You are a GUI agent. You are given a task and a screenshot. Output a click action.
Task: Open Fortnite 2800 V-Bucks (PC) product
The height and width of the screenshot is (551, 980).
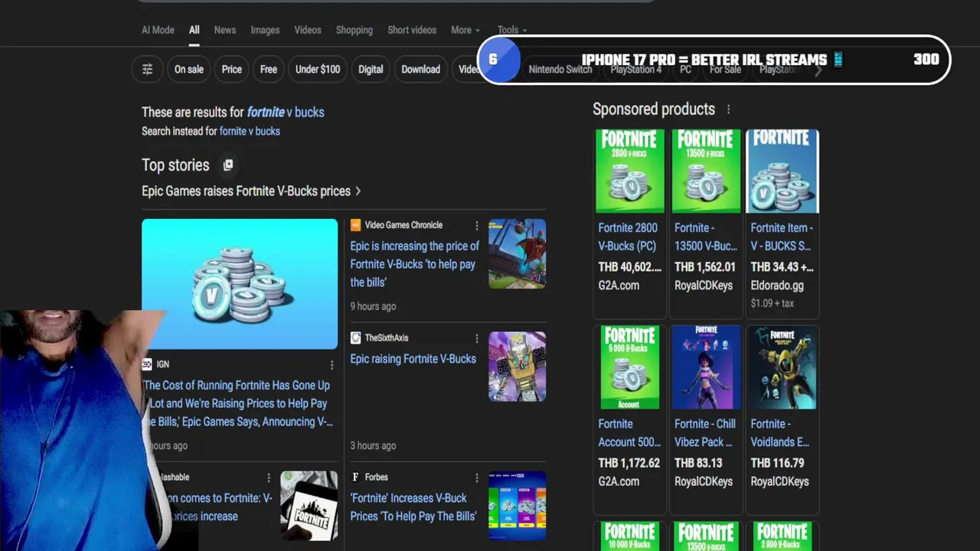(629, 237)
